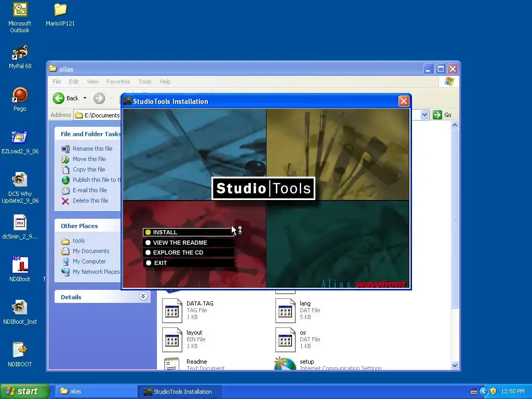Select the NDIBoot desktop icon
Image resolution: width=532 pixels, height=399 pixels.
pos(20,270)
